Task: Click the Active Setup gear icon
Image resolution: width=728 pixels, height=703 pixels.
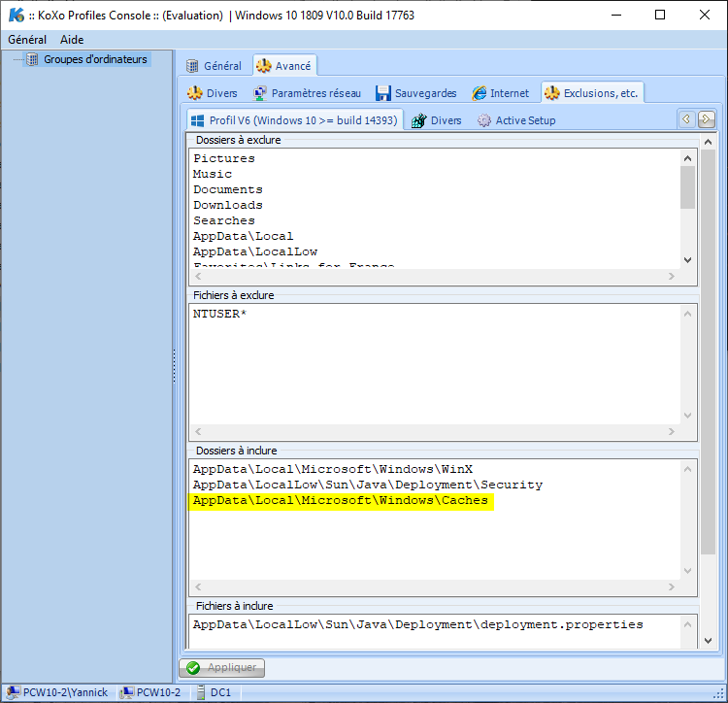Action: click(x=483, y=120)
